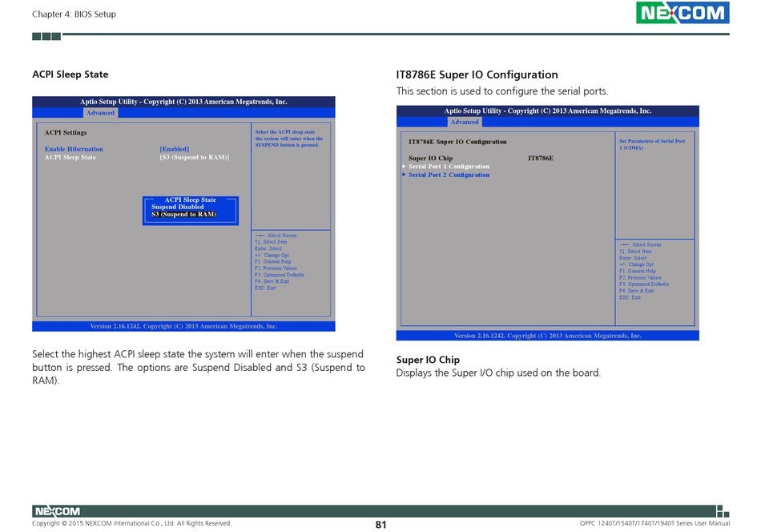Click the page number 81
Image resolution: width=761 pixels, height=532 pixels.
(380, 525)
